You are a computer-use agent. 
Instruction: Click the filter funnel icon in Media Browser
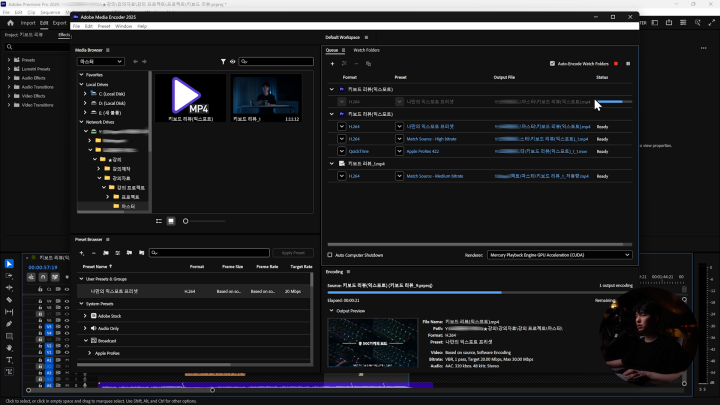point(223,61)
